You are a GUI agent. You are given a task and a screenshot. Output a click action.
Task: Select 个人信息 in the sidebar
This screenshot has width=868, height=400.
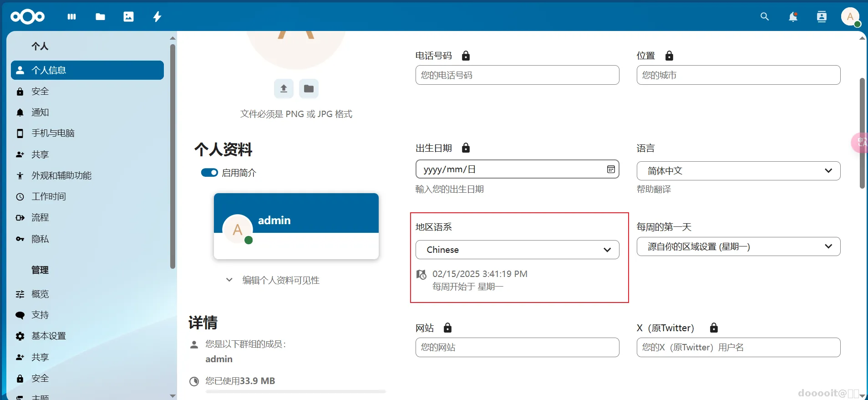[x=87, y=70]
